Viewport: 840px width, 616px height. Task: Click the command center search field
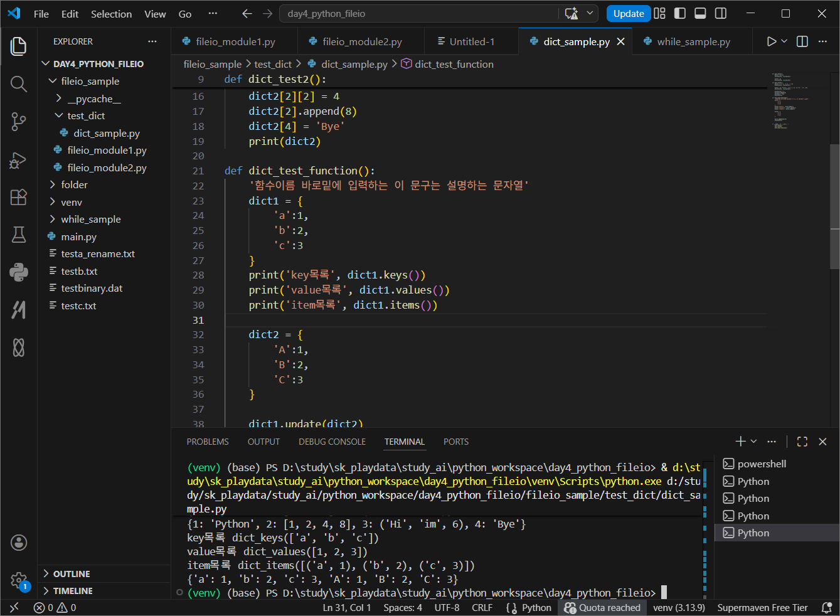point(420,14)
